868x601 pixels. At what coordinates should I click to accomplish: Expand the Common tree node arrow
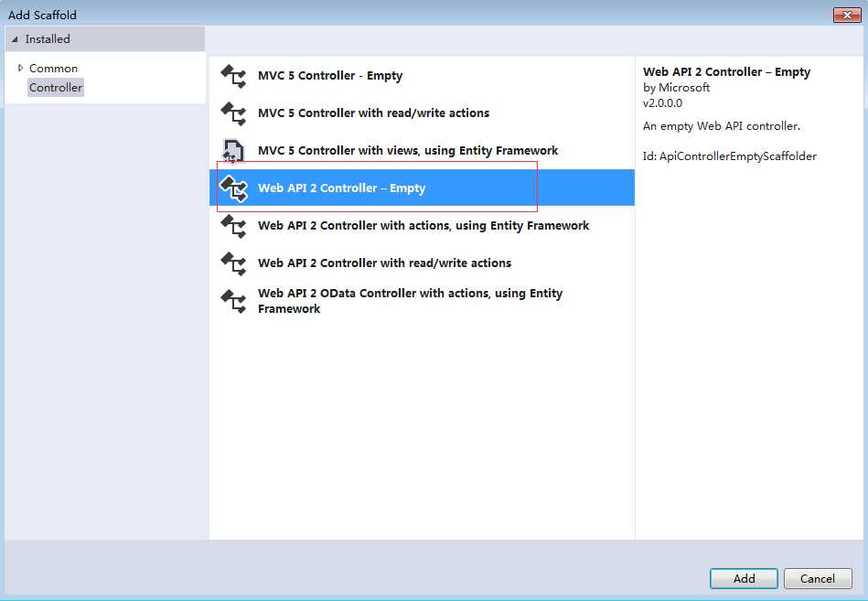20,68
